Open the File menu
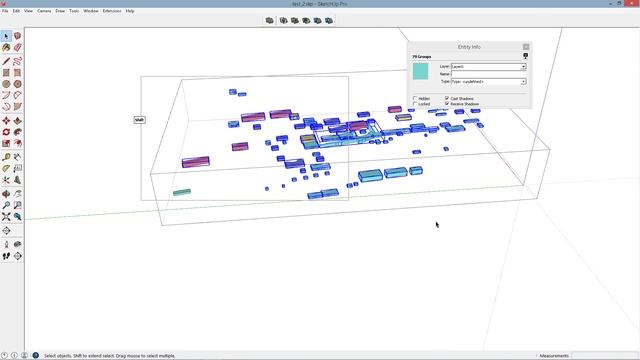Screen dimensions: 640x360 tap(5, 11)
